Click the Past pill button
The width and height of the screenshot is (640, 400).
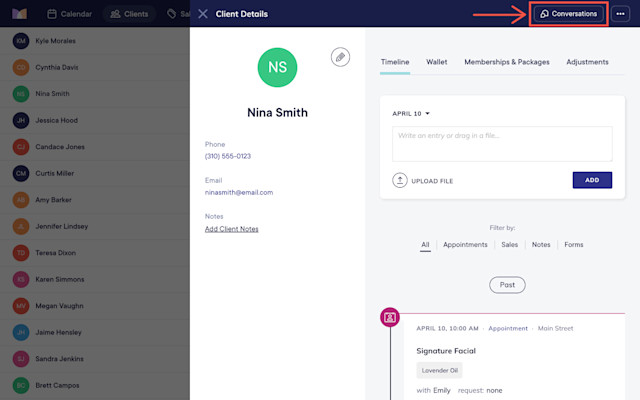[507, 285]
